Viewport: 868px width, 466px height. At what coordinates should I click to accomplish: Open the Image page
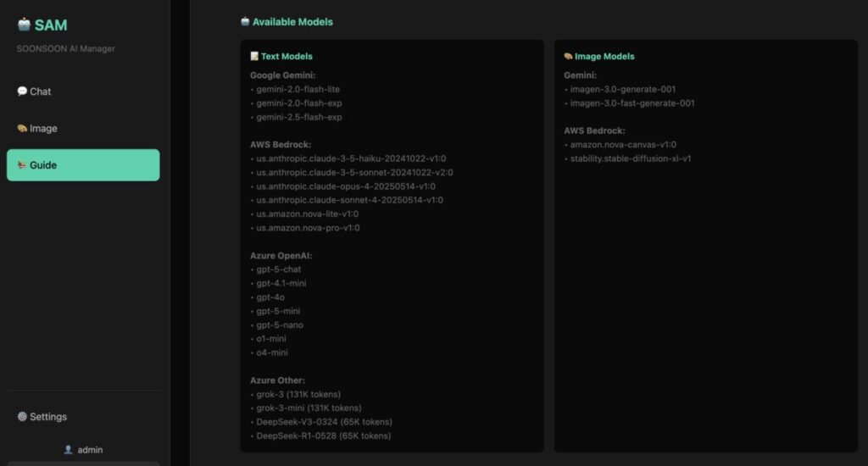pyautogui.click(x=83, y=129)
